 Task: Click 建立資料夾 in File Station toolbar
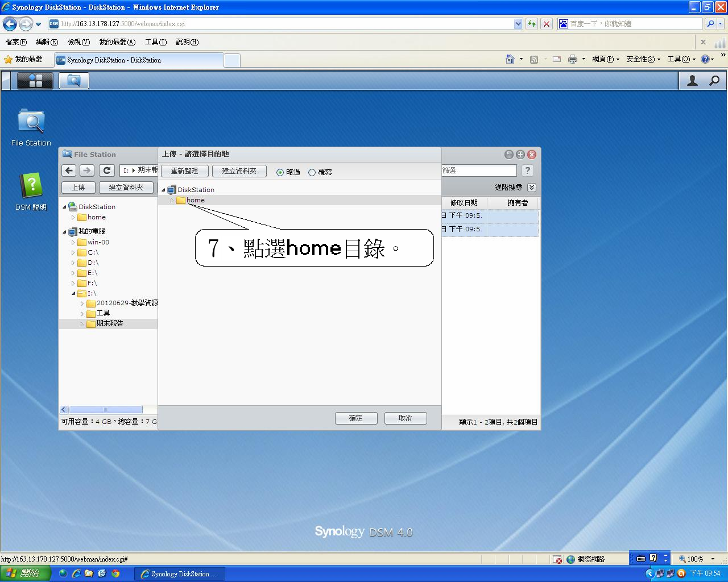[126, 188]
